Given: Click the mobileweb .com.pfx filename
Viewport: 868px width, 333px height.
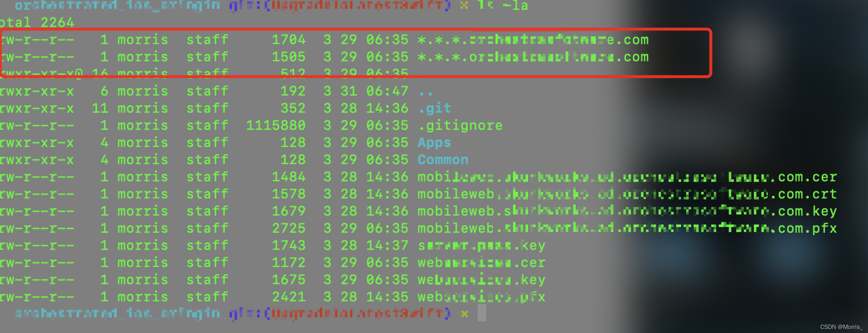Looking at the screenshot, I should (627, 228).
